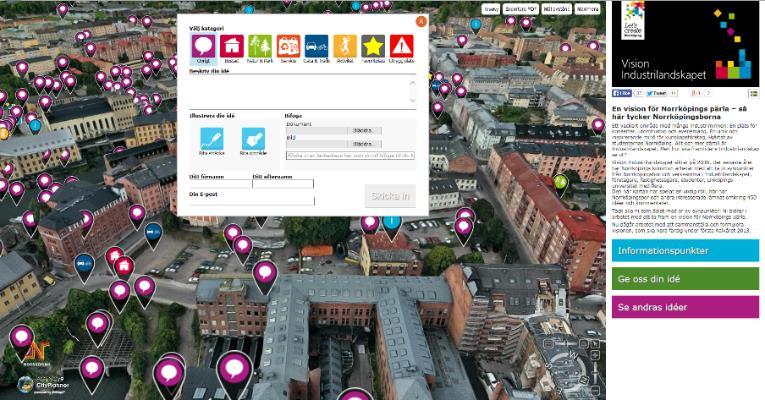
Task: Focus the Ditt förnamn field
Action: [x=220, y=184]
